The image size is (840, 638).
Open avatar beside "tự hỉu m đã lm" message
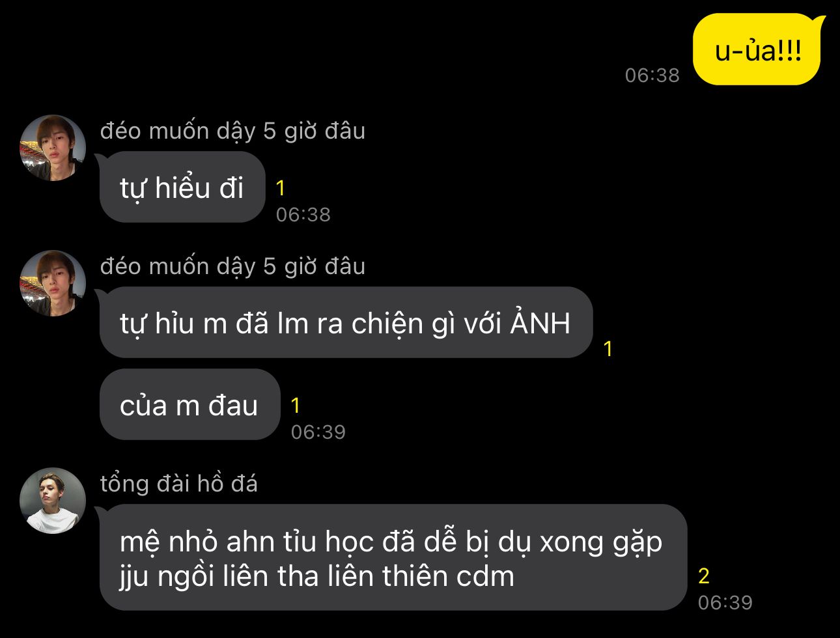coord(53,283)
